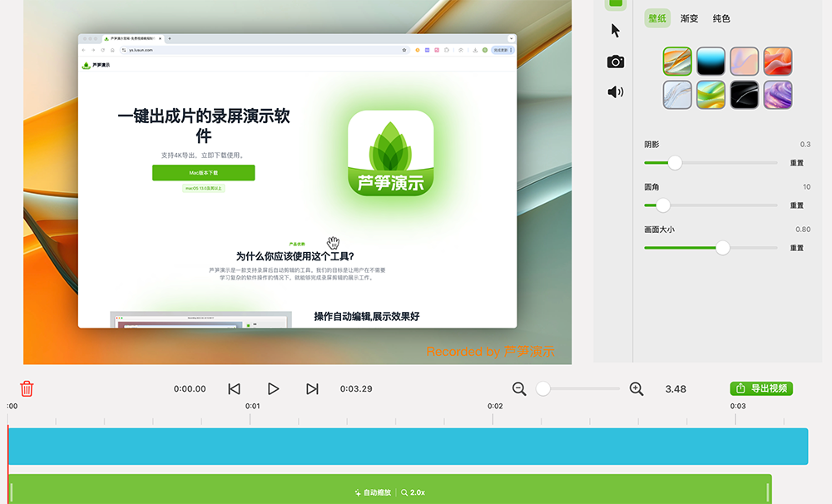Image resolution: width=832 pixels, height=504 pixels.
Task: Select the blue video track clip
Action: pos(408,447)
